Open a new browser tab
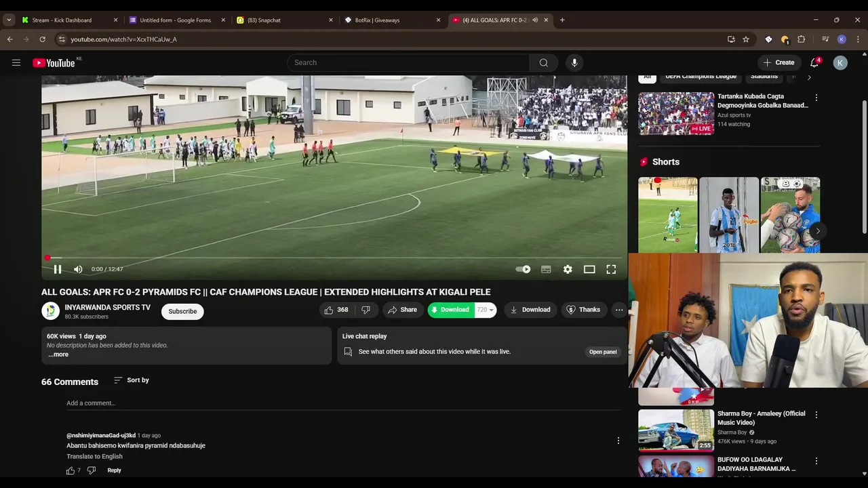The height and width of the screenshot is (488, 868). (x=562, y=20)
